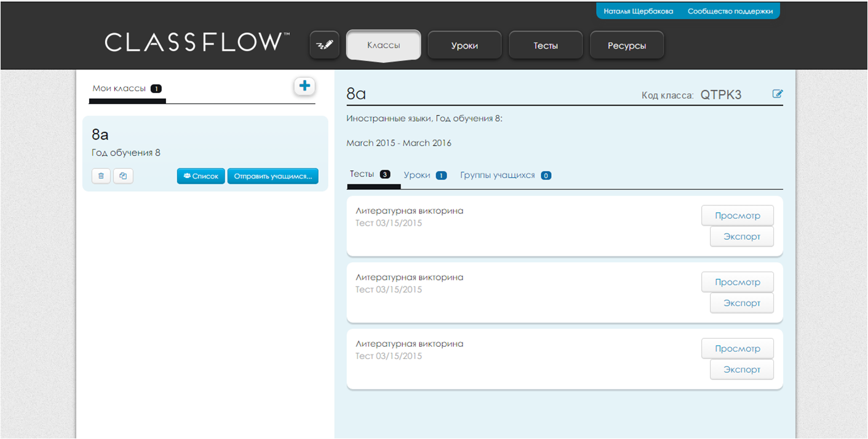Click Просмотр for the first Литературная викторина
The width and height of the screenshot is (868, 439).
[x=737, y=216]
